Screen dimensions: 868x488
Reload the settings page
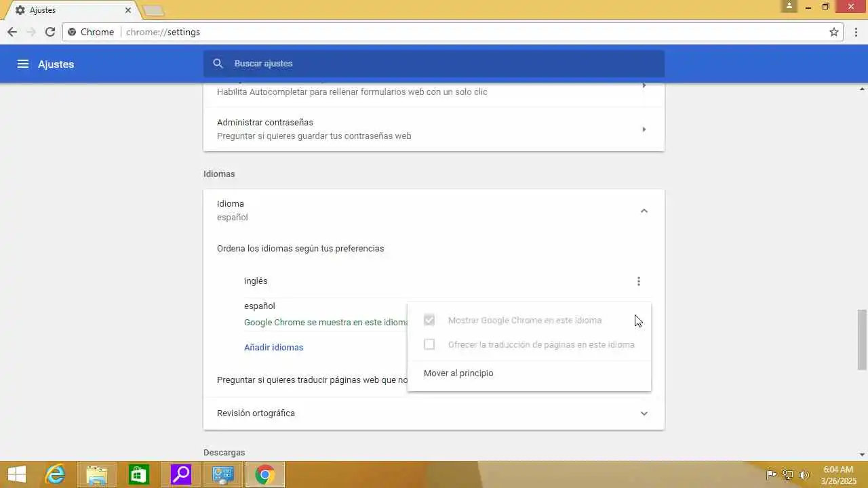click(50, 32)
